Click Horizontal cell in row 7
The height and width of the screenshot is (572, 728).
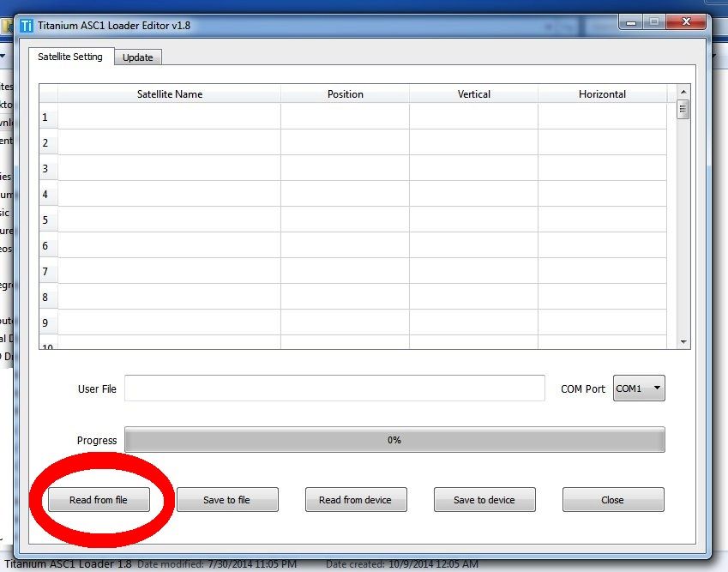click(x=602, y=271)
